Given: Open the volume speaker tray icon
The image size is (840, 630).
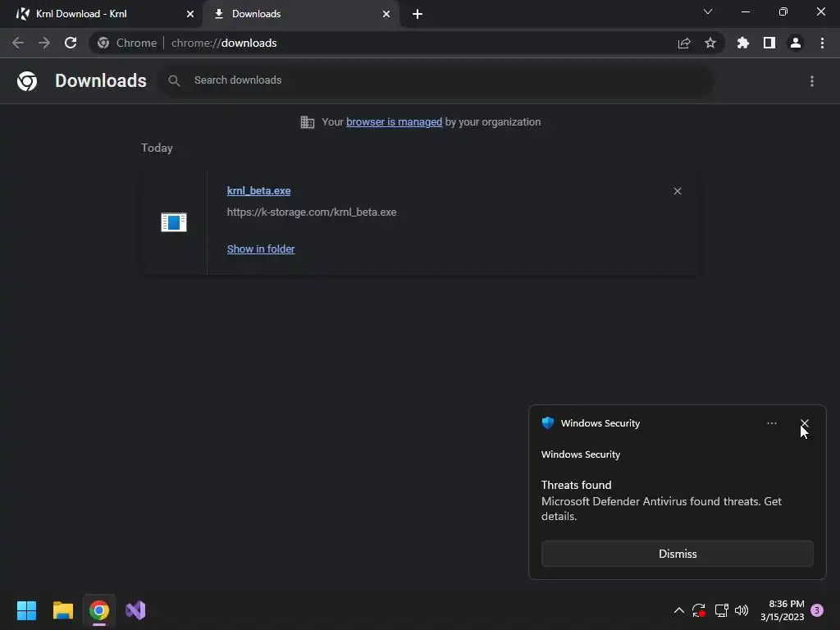Looking at the screenshot, I should [742, 610].
